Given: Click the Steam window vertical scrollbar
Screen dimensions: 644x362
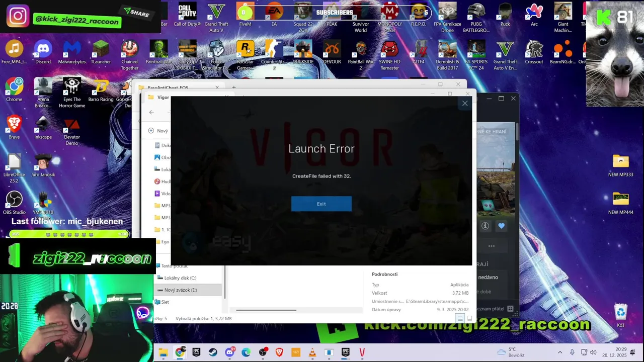Looking at the screenshot, I should click(517, 132).
